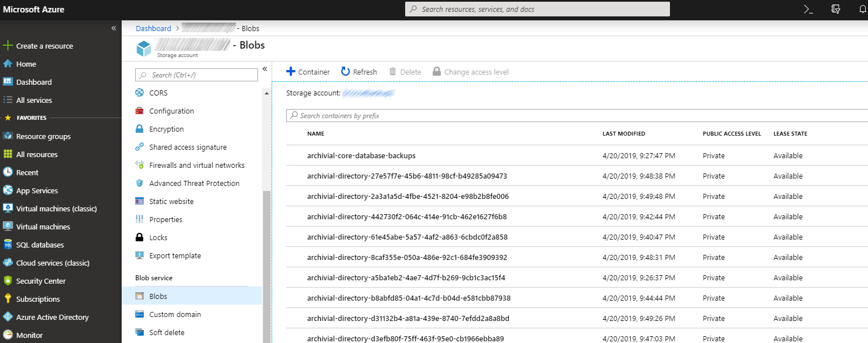This screenshot has width=868, height=343.
Task: Click the Create a resource plus icon
Action: click(8, 46)
